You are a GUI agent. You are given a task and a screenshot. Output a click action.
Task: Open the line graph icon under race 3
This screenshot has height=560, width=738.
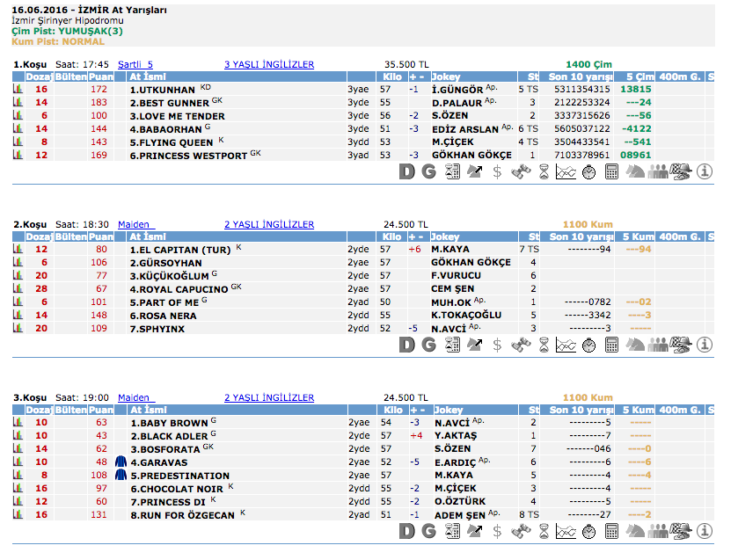(566, 531)
